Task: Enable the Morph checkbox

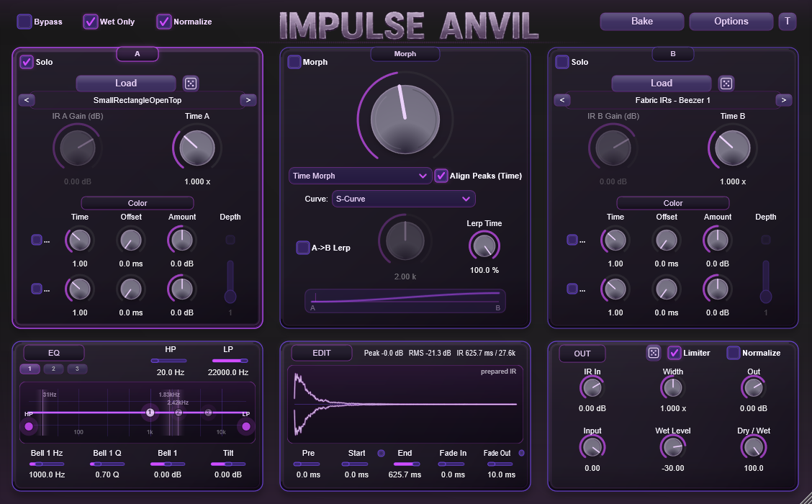Action: click(294, 62)
